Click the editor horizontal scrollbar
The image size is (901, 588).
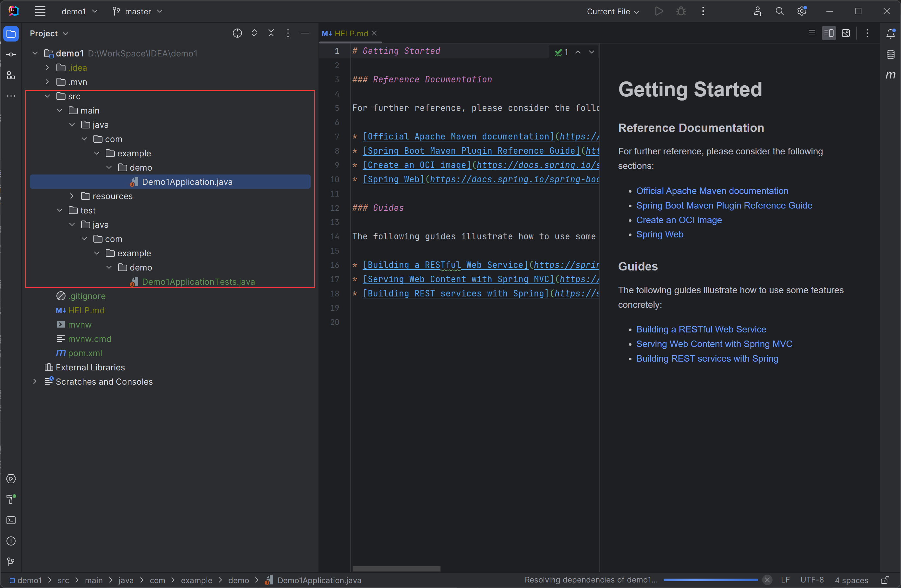coord(396,569)
